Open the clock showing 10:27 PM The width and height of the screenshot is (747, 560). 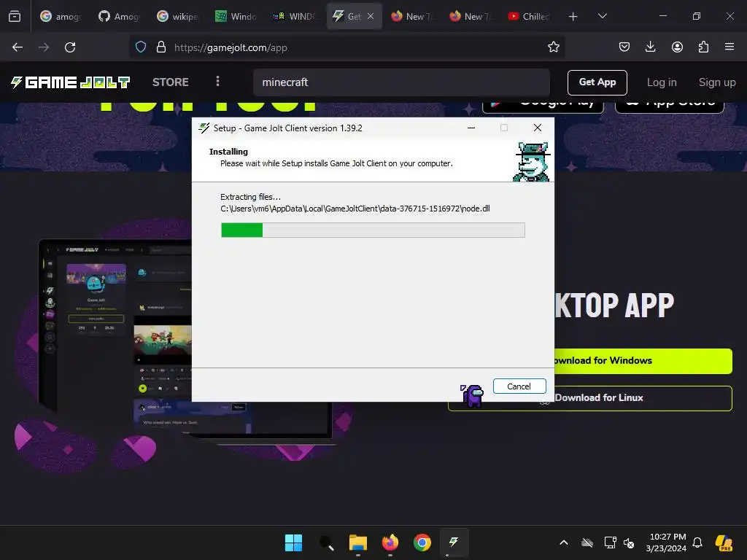(667, 542)
